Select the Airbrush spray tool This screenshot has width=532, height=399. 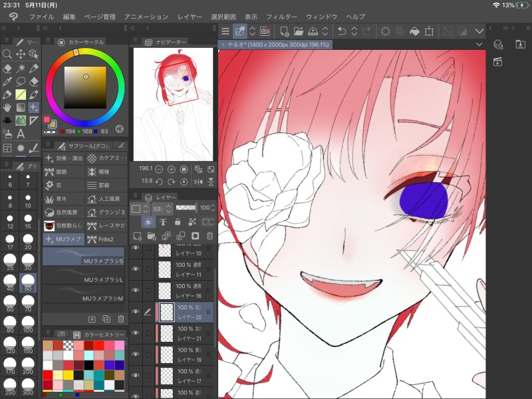[x=7, y=134]
